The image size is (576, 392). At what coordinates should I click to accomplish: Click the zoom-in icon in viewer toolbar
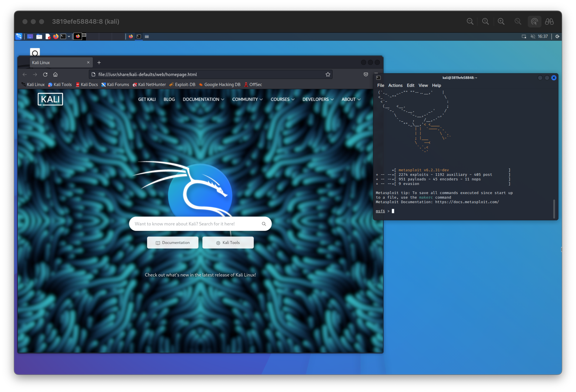coord(501,22)
